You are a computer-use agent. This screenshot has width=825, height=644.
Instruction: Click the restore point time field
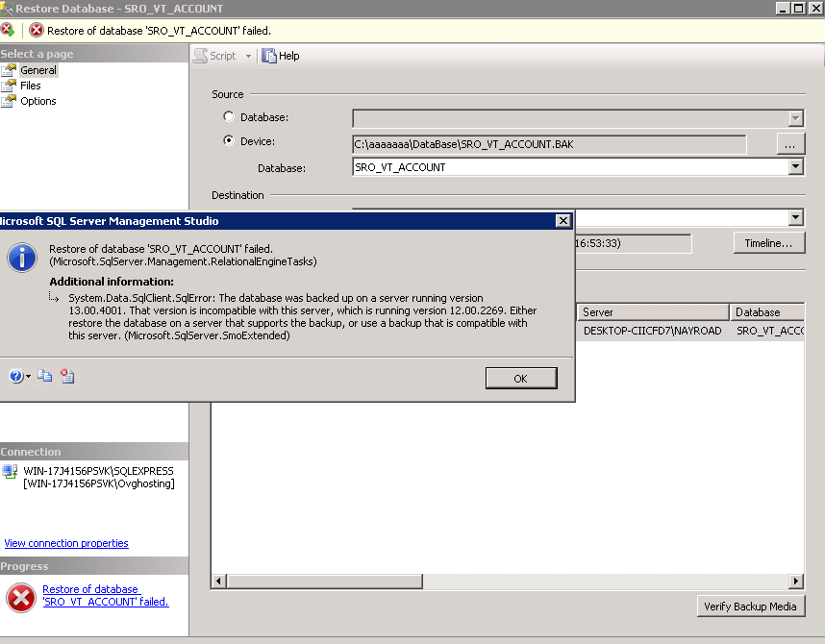click(x=634, y=243)
